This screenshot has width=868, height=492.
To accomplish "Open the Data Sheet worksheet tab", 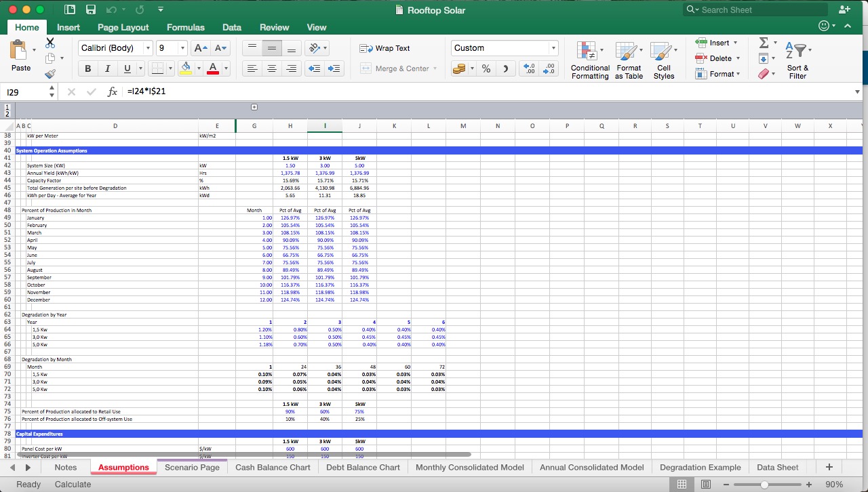I will click(x=777, y=467).
